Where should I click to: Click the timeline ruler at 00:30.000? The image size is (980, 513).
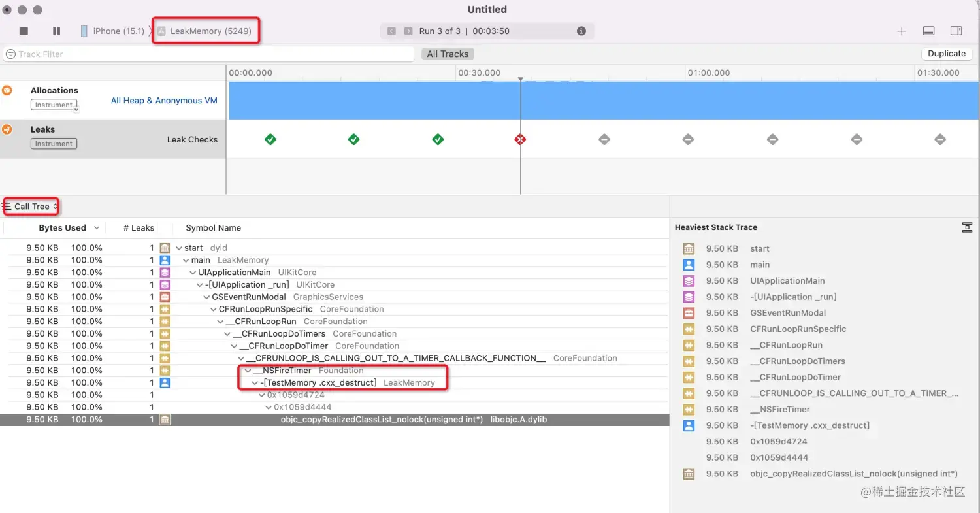point(480,73)
